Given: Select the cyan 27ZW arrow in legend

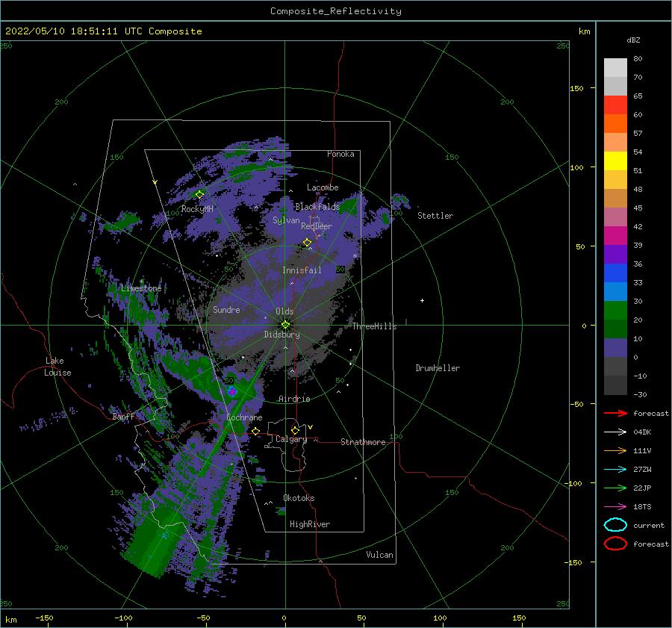Looking at the screenshot, I should click(615, 470).
